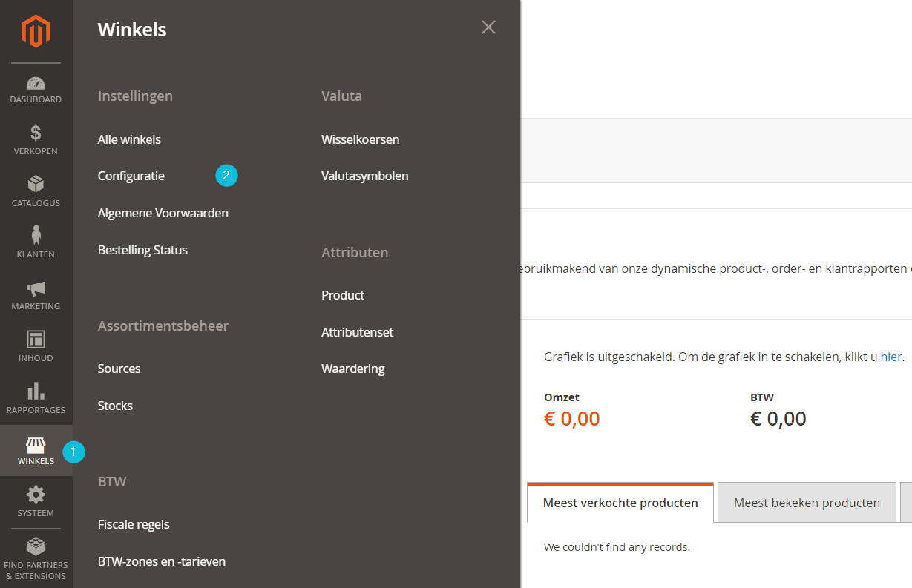Screen dimensions: 912x588
Task: Click the BTW section heading in menu
Action: [x=112, y=482]
